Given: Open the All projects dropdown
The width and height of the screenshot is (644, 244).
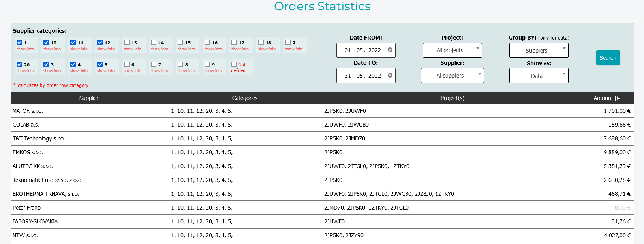Looking at the screenshot, I should pyautogui.click(x=452, y=50).
